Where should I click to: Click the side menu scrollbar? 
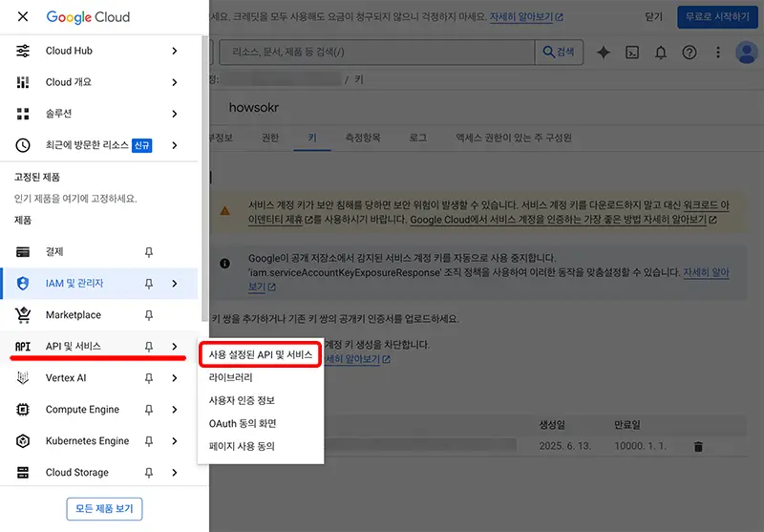[x=205, y=178]
